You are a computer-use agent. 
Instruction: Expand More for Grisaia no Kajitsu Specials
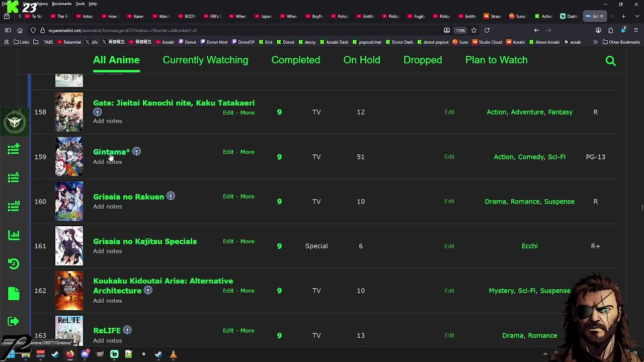click(x=247, y=241)
